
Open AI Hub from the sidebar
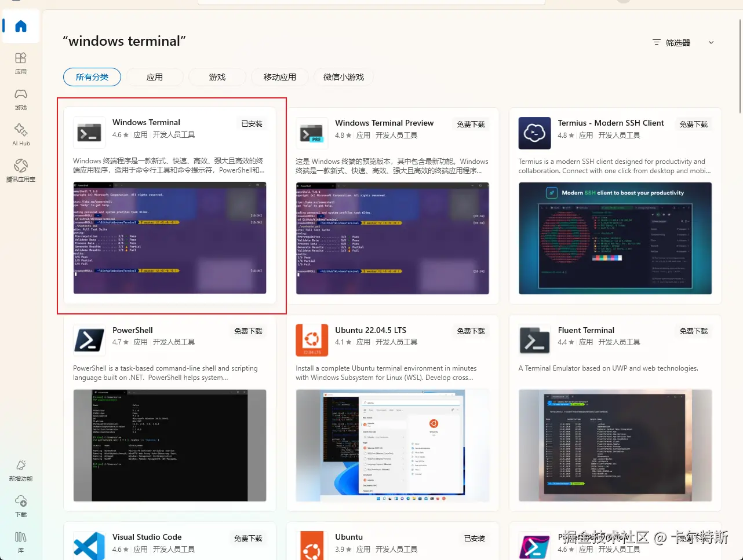pyautogui.click(x=21, y=134)
